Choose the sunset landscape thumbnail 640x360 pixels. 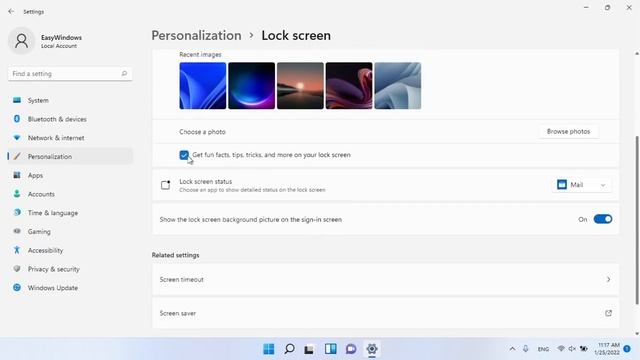pos(300,86)
